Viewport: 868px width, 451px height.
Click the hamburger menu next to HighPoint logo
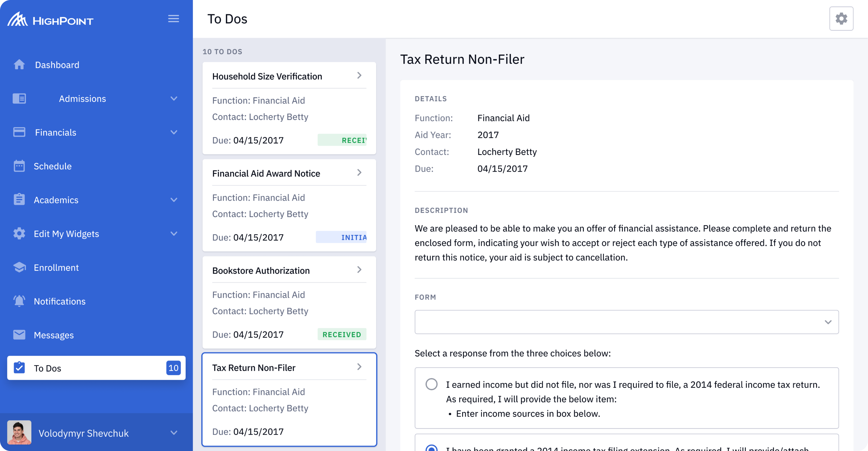point(173,19)
